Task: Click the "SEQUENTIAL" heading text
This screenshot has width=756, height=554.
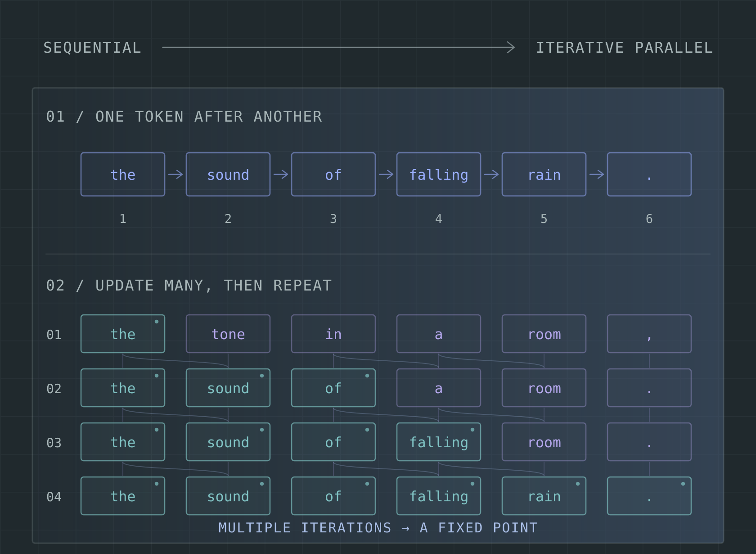Action: click(x=92, y=48)
